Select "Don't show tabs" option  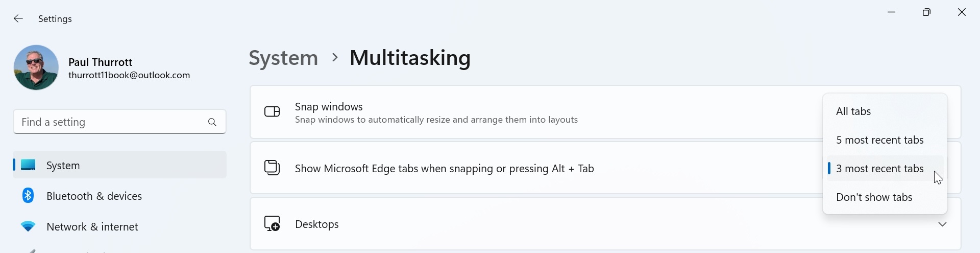[x=874, y=197]
